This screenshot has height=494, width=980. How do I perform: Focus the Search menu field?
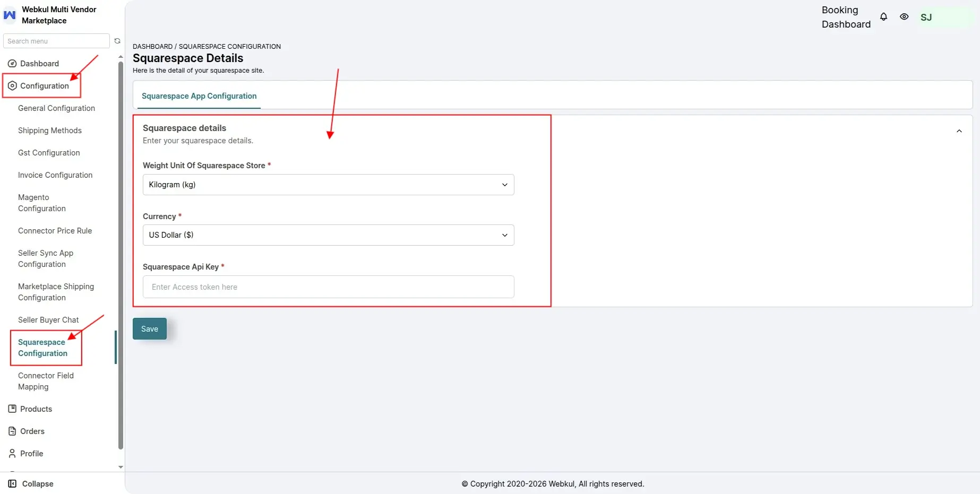[x=56, y=41]
